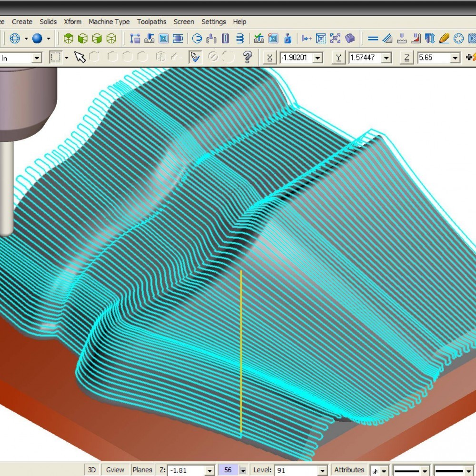Click the drill toolpath icon
Screen dimensions: 476x476
click(x=149, y=39)
